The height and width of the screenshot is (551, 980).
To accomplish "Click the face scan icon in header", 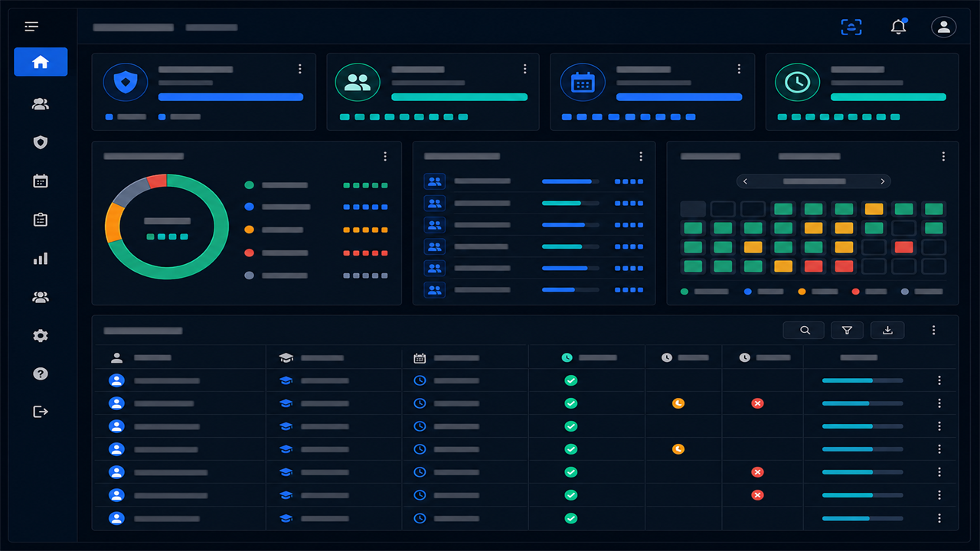I will pos(851,27).
